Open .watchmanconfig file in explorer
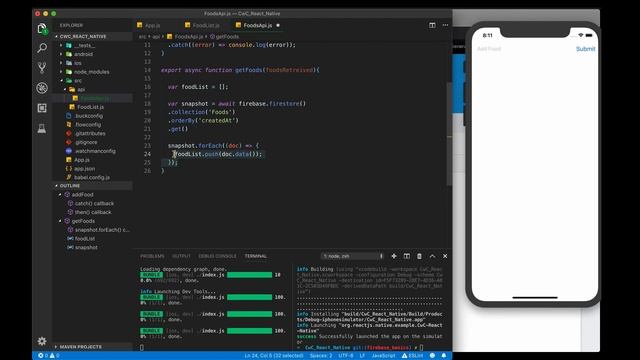The image size is (640, 360). pyautogui.click(x=95, y=151)
